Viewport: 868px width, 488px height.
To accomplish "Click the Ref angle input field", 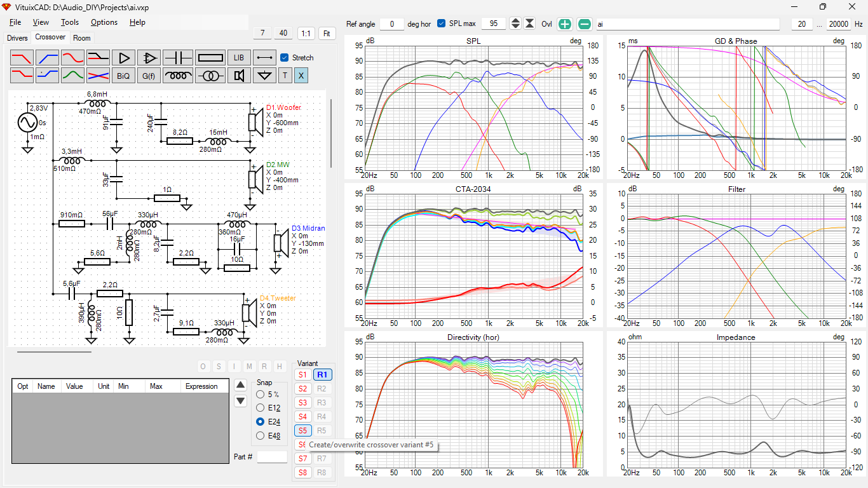I will [392, 24].
